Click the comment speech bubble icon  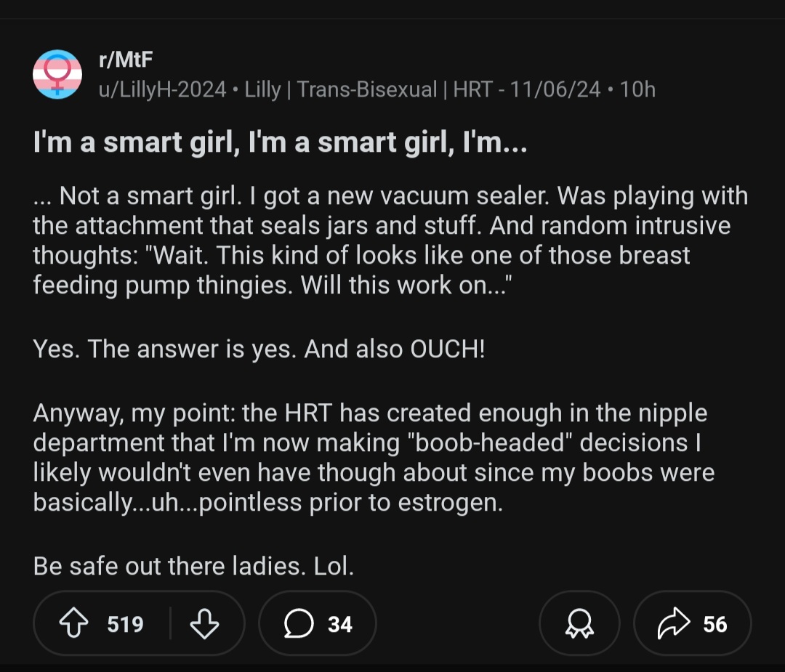[x=297, y=624]
